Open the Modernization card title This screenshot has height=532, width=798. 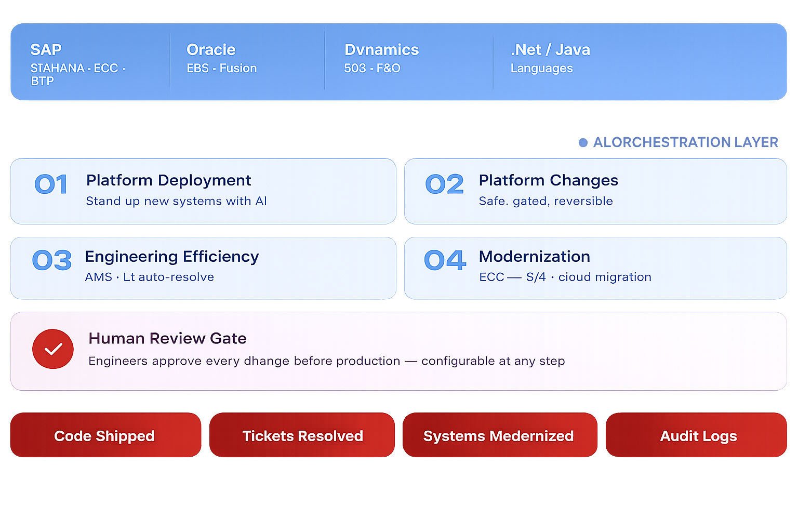coord(535,257)
